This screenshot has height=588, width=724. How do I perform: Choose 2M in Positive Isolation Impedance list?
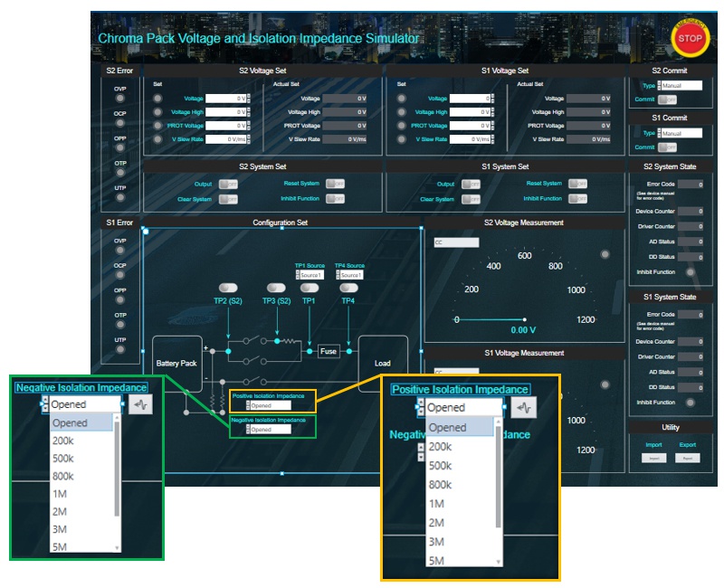coord(437,523)
